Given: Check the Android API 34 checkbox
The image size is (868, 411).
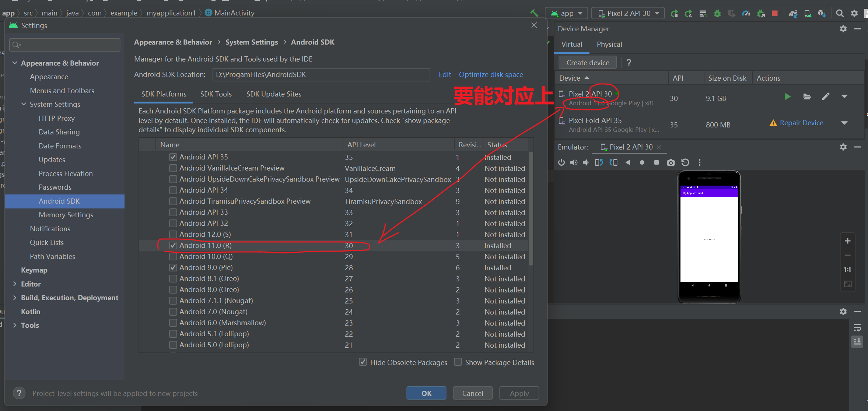Looking at the screenshot, I should pos(173,190).
